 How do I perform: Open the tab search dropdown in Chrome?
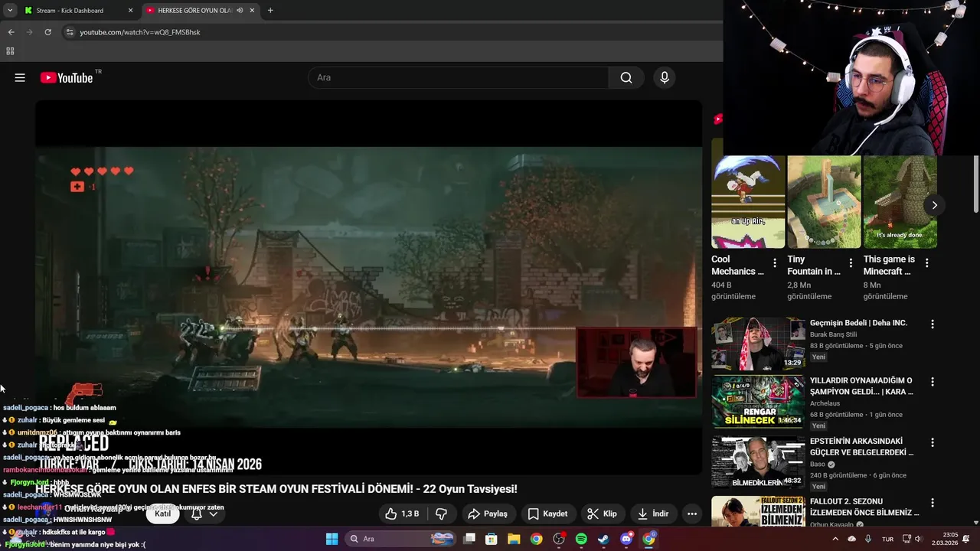point(10,11)
